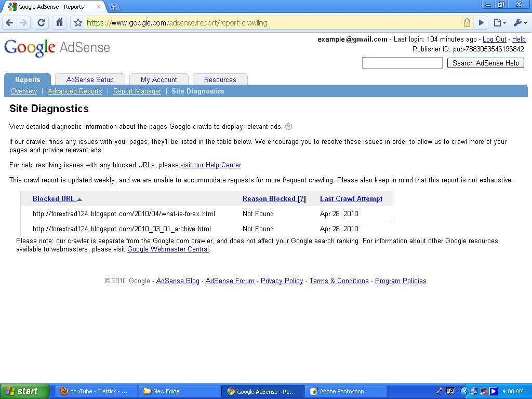Image resolution: width=532 pixels, height=399 pixels.
Task: Open Program Policies footer link
Action: pos(401,281)
